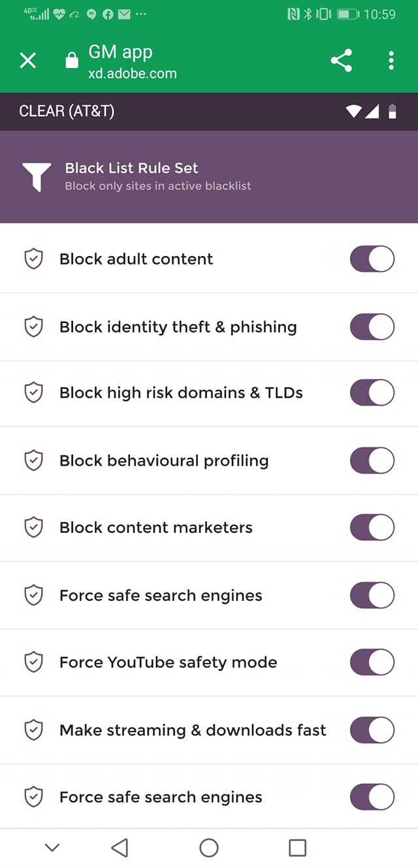Tap the xd.adobe.com address text
The width and height of the screenshot is (418, 868).
(x=133, y=74)
